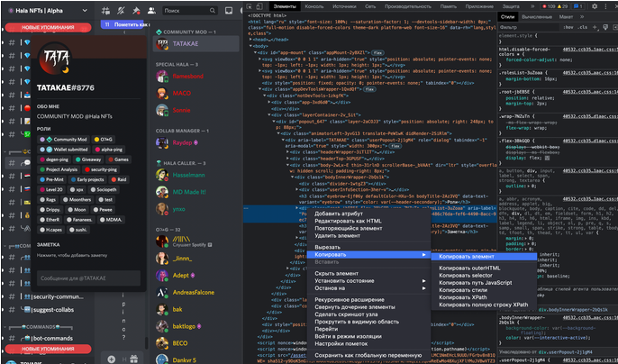Screen dimensions: 618x364
Task: Click the muted notification bell icon
Action: tap(121, 11)
